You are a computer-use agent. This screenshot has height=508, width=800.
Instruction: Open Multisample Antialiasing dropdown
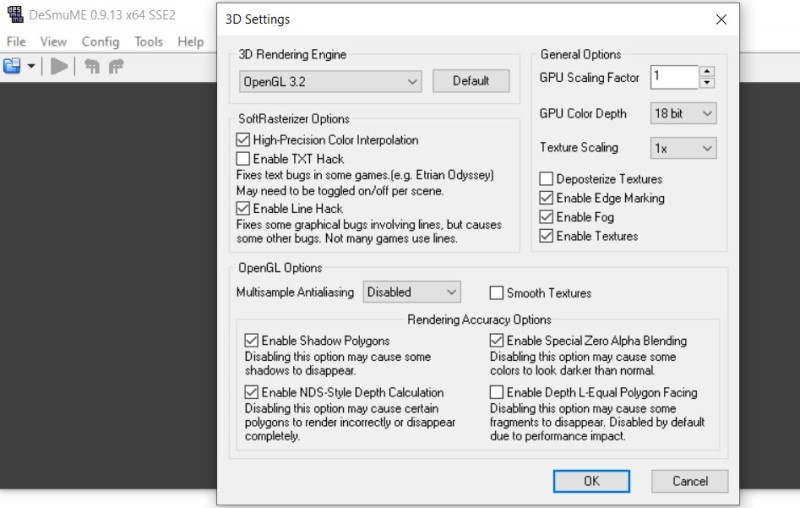tap(411, 292)
